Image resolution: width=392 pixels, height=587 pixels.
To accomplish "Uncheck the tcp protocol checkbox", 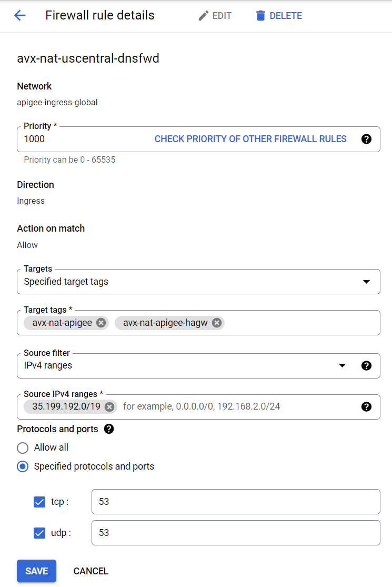I will 39,502.
